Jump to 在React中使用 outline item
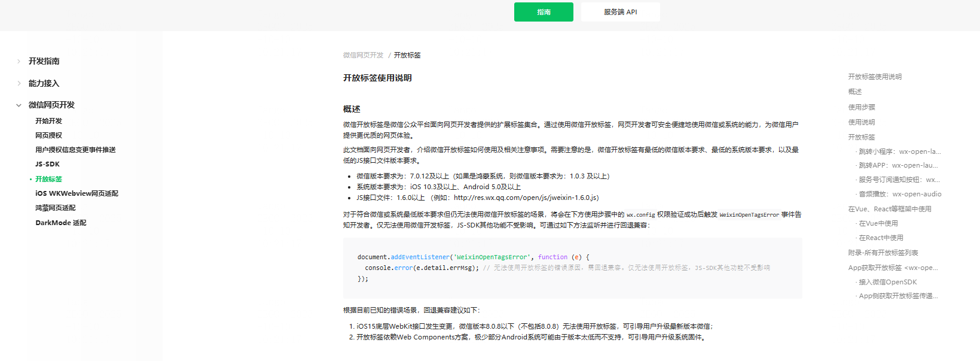This screenshot has width=980, height=361. tap(881, 238)
